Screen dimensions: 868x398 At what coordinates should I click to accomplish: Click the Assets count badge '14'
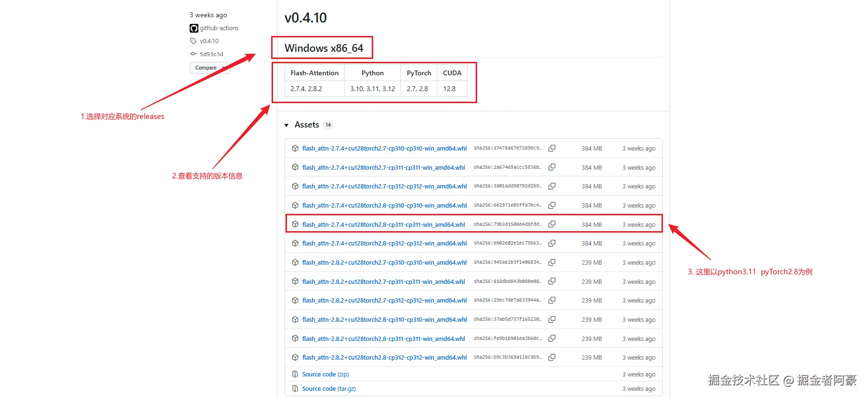(x=328, y=125)
